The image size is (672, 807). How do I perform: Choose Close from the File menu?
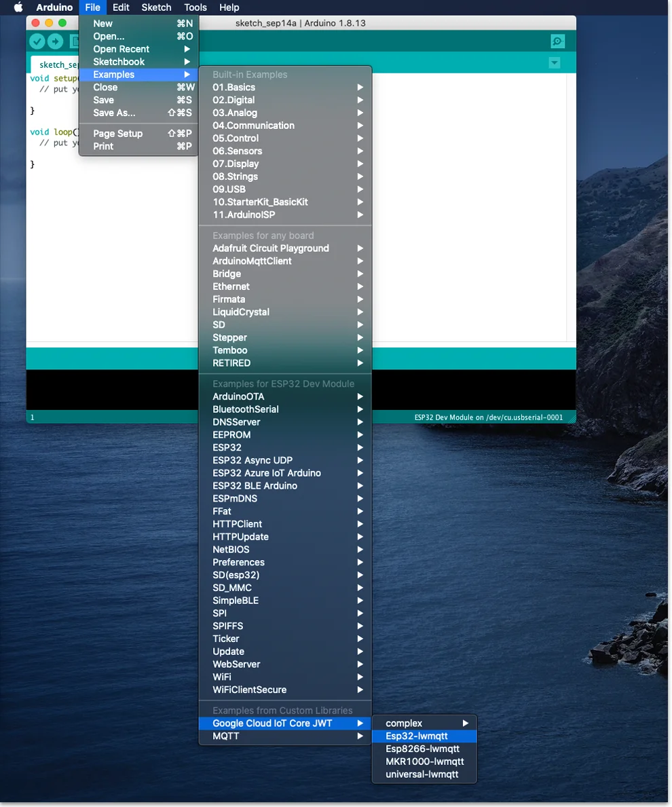click(138, 88)
